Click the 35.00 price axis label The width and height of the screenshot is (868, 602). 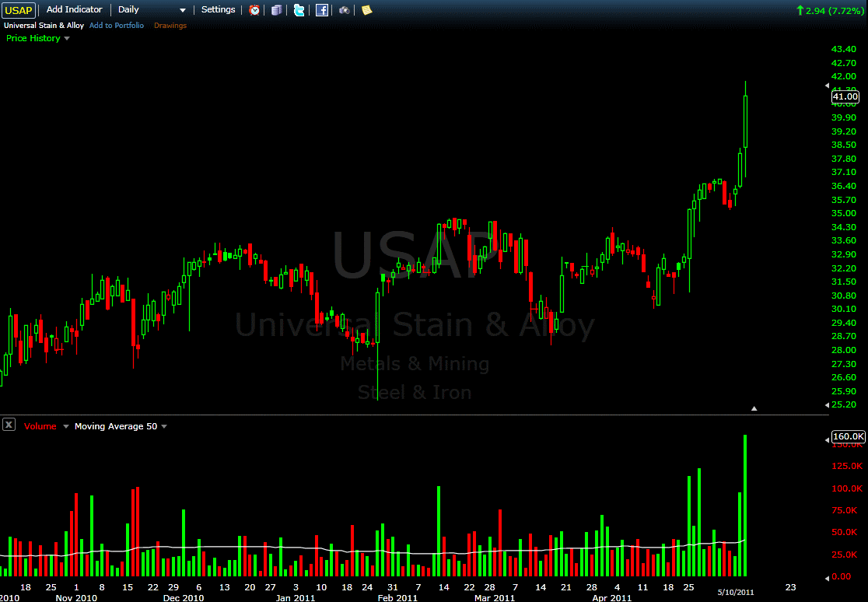pos(844,213)
